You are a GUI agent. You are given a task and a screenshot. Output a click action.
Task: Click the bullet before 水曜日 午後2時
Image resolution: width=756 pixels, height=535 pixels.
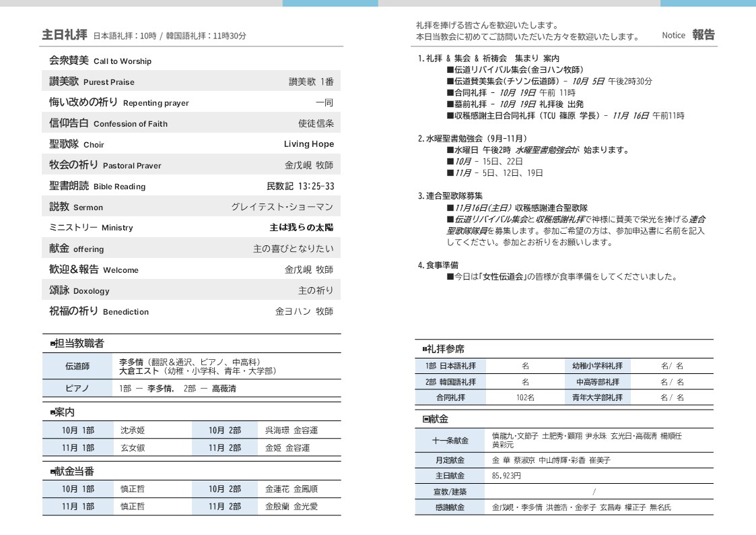(x=450, y=150)
